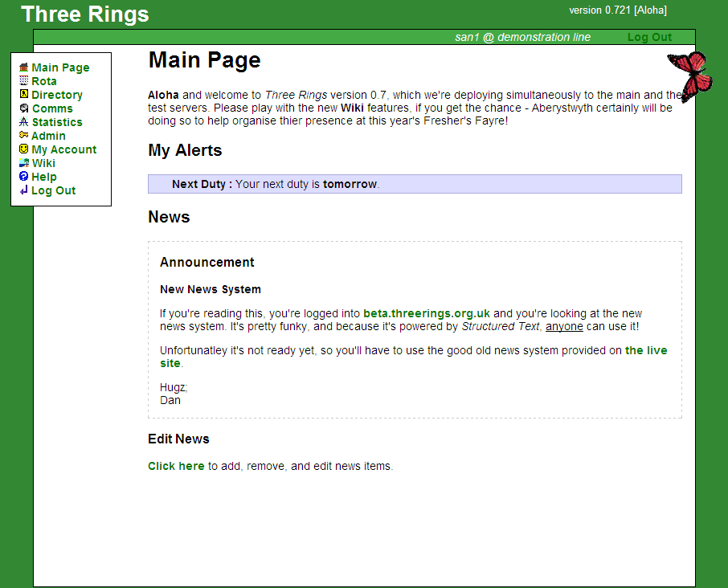Choose Statistics from the navigation menu
This screenshot has height=588, width=728.
(x=57, y=122)
